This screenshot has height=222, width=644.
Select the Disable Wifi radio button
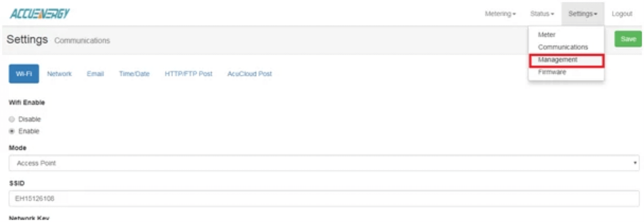click(x=12, y=119)
